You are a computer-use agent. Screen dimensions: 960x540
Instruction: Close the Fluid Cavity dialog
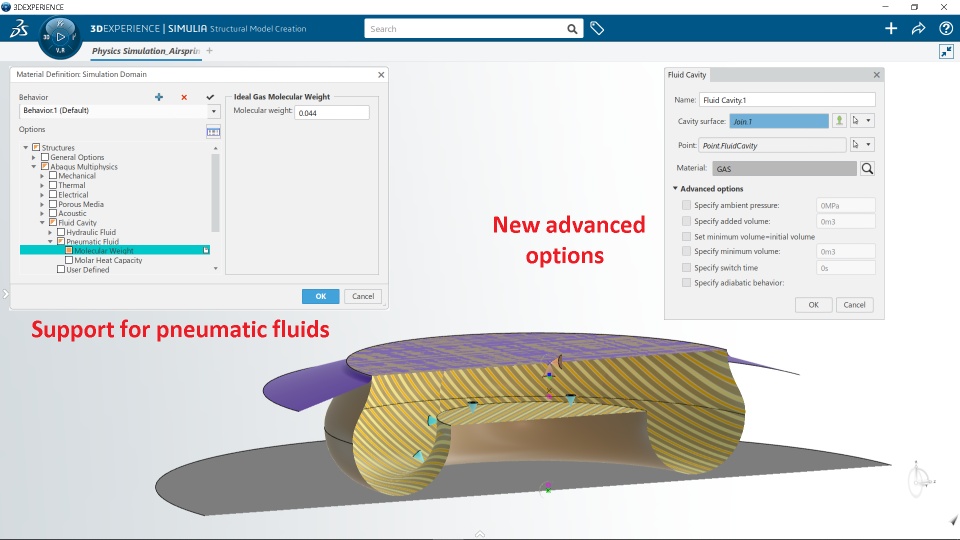[876, 75]
